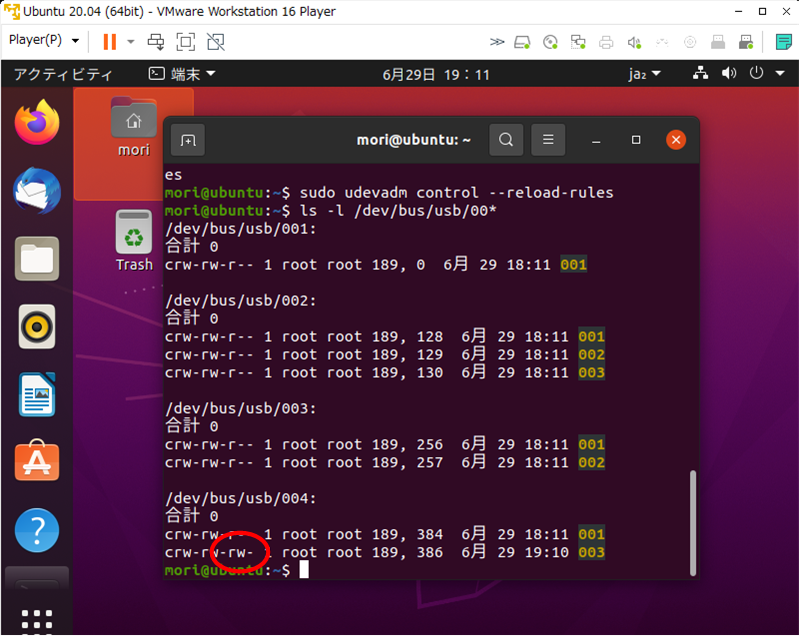Click the network adapter icon in VMware toolbar
Viewport: 800px width, 636px height.
578,42
